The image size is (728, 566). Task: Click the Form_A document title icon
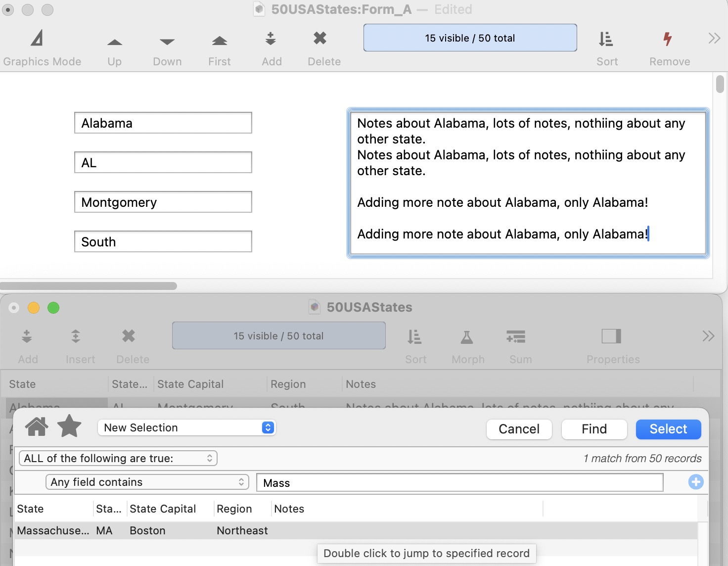(259, 9)
